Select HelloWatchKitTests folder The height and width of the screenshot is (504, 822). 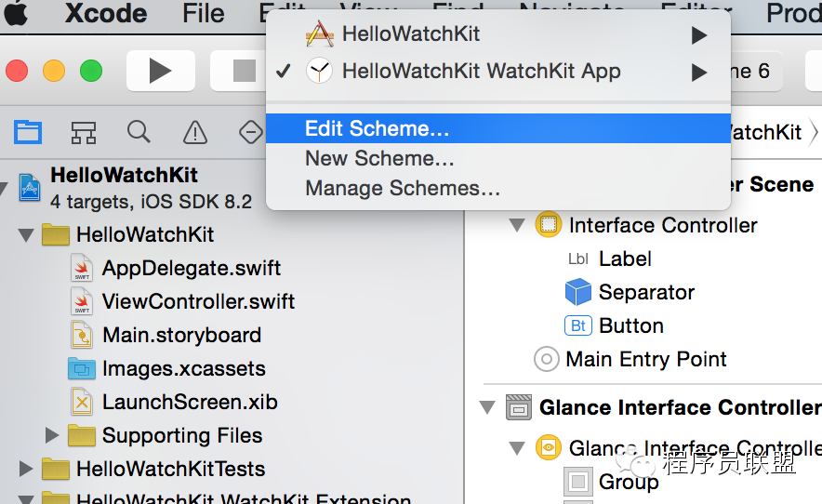click(x=170, y=469)
